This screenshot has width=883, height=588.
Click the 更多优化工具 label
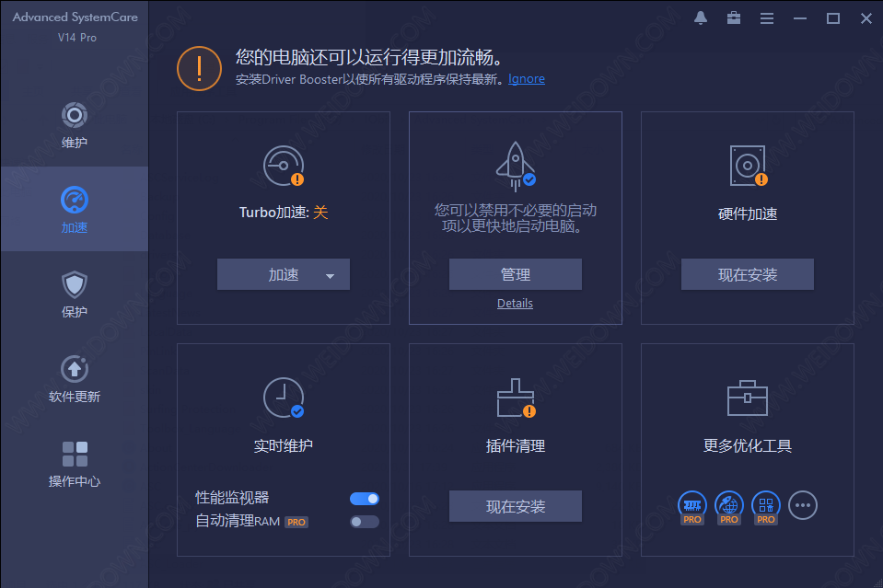click(748, 445)
